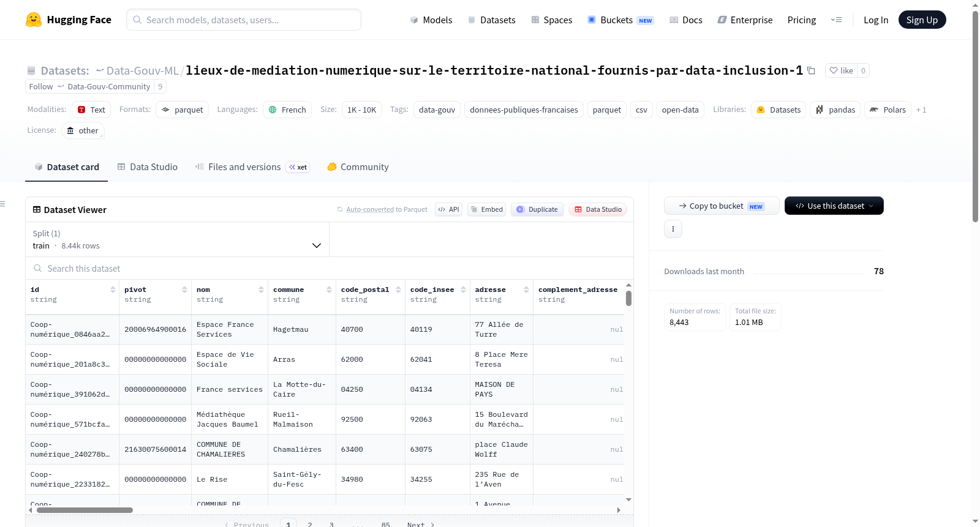The image size is (980, 527).
Task: Focus the Search this dataset field
Action: click(330, 268)
